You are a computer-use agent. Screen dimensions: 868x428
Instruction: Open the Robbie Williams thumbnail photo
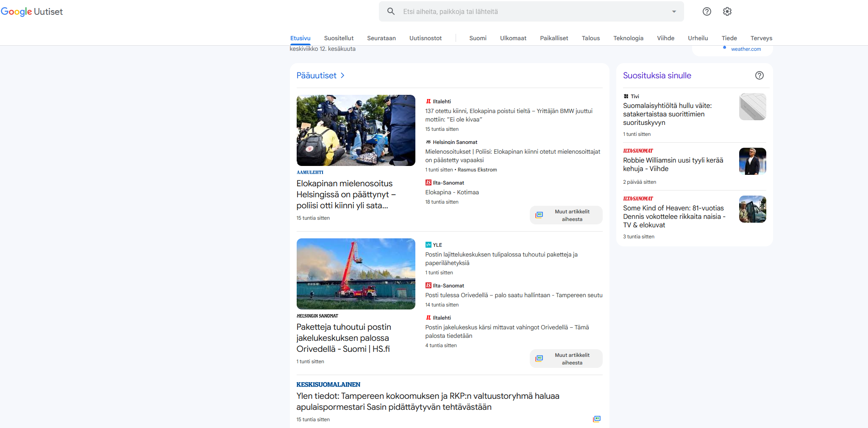tap(753, 161)
